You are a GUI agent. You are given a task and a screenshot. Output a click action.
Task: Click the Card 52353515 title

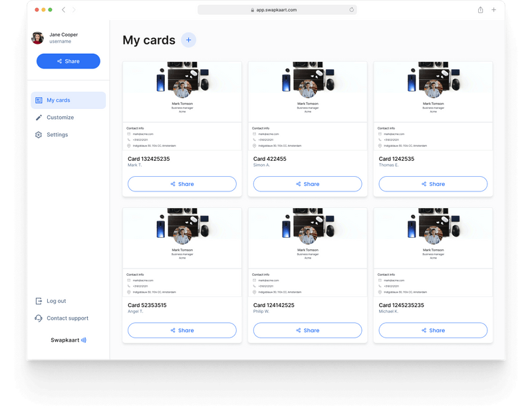(x=147, y=305)
